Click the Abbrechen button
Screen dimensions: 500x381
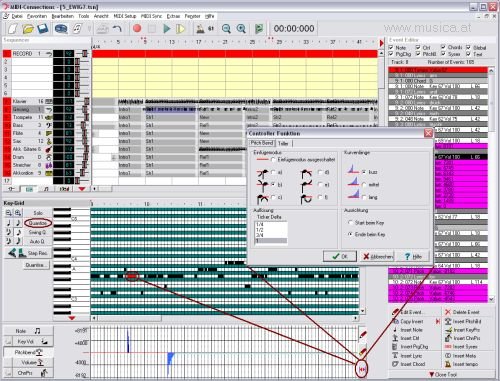coord(378,256)
